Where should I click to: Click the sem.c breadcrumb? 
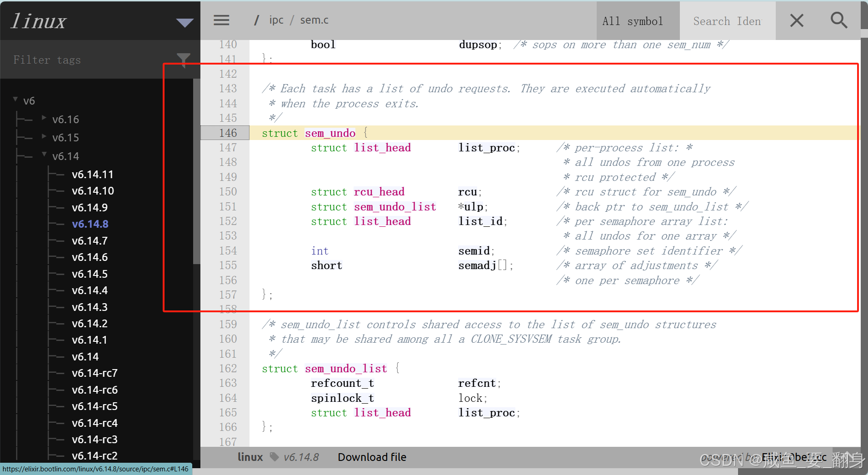[314, 20]
